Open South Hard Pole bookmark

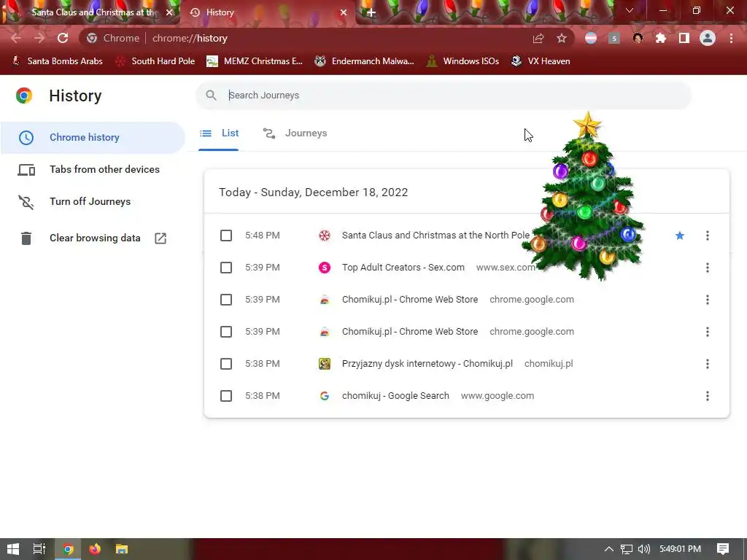pyautogui.click(x=156, y=61)
